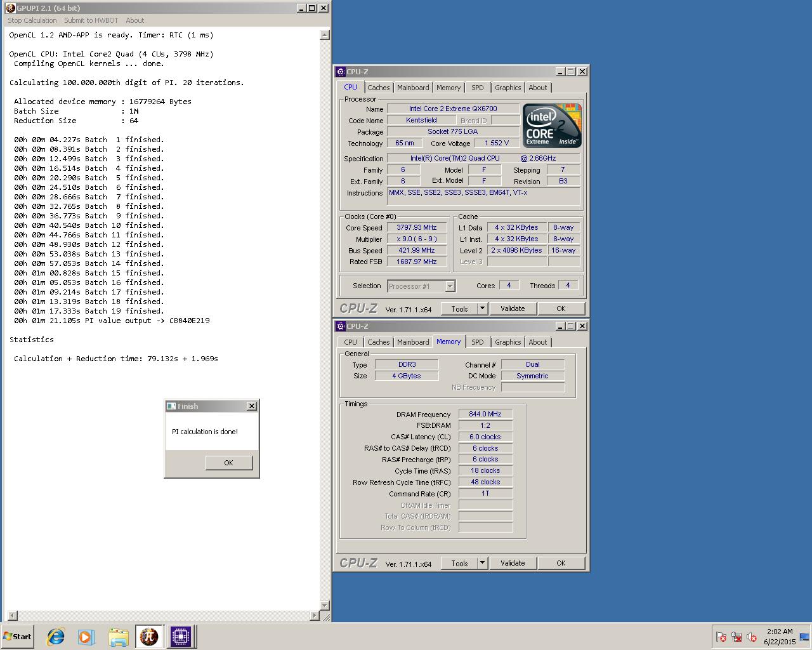Image resolution: width=812 pixels, height=650 pixels.
Task: Click the Action Center flag tray icon
Action: pos(721,637)
